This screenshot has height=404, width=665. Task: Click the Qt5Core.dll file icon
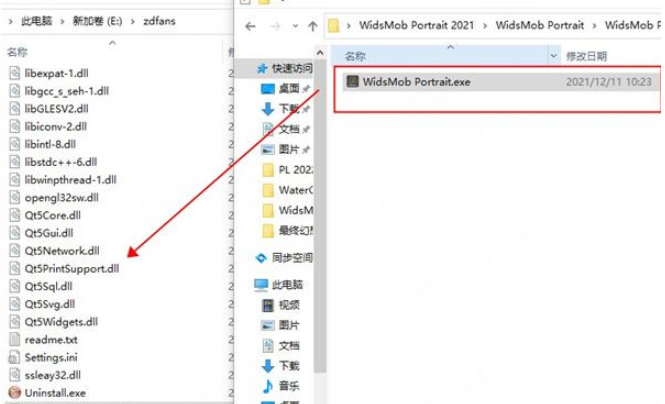tap(14, 215)
